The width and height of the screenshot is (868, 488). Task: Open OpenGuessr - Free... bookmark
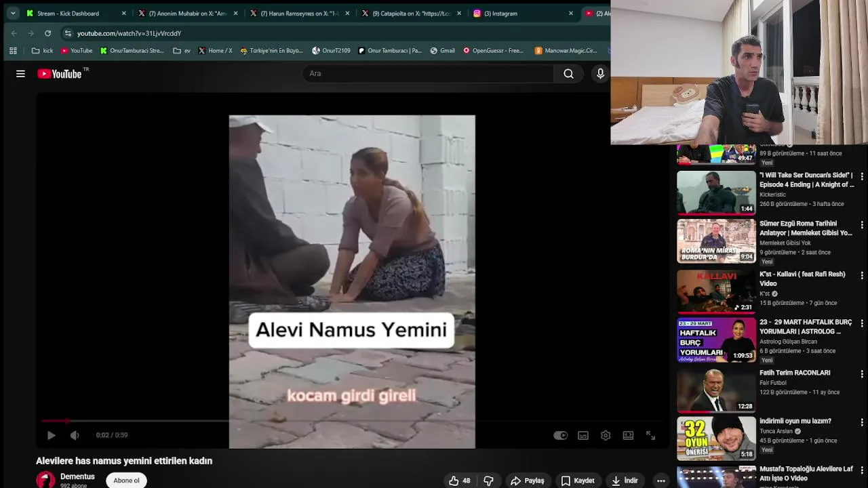coord(493,50)
